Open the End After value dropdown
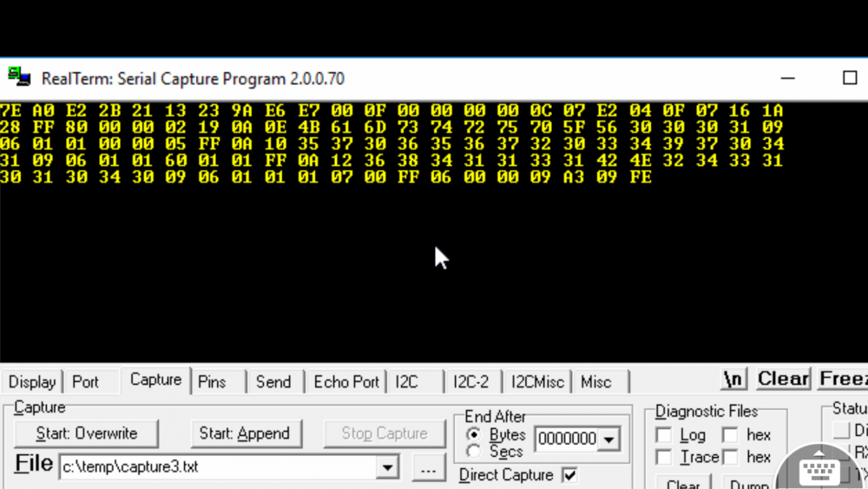 609,439
